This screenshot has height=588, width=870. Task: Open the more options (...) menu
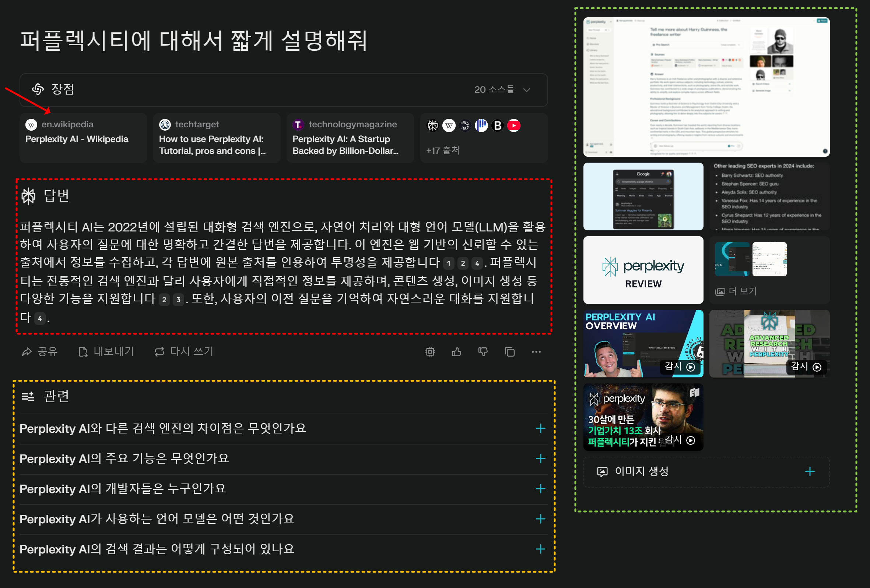coord(536,352)
